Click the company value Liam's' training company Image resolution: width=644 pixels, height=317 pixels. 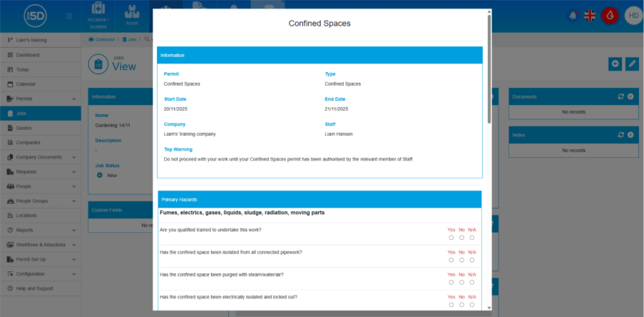[x=190, y=134]
